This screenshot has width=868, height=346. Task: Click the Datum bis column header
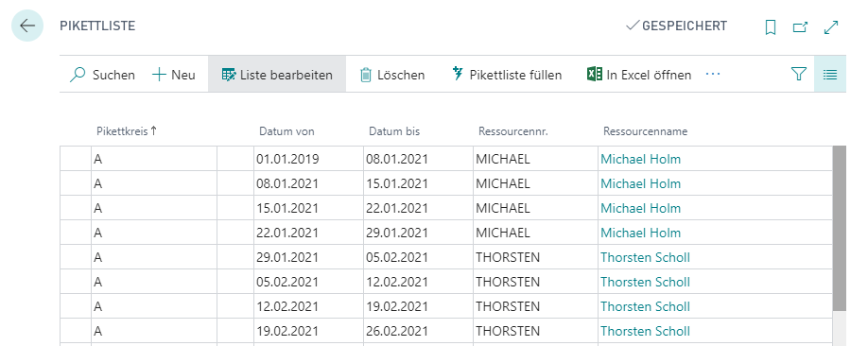(x=394, y=131)
